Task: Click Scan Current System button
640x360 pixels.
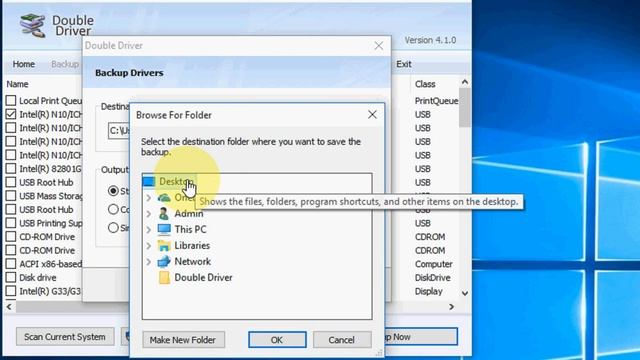Action: 65,337
